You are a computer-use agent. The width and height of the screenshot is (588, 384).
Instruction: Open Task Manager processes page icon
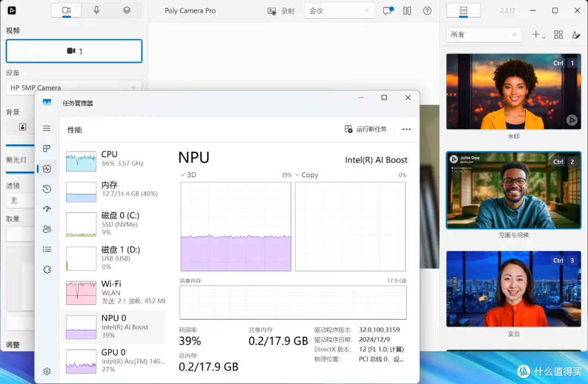[x=46, y=149]
